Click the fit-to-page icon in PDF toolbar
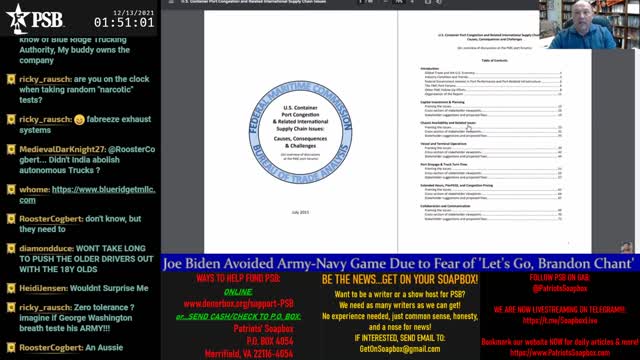Viewport: 640px width, 360px height. pos(428,2)
